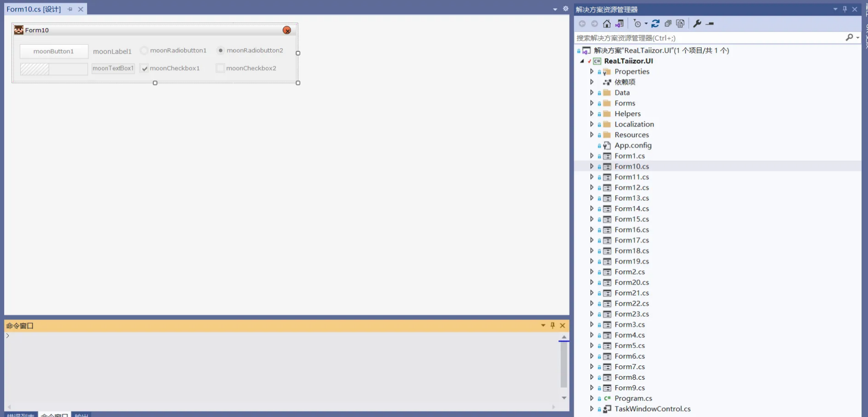Click the Form10 title bar icon
The height and width of the screenshot is (417, 868).
19,30
